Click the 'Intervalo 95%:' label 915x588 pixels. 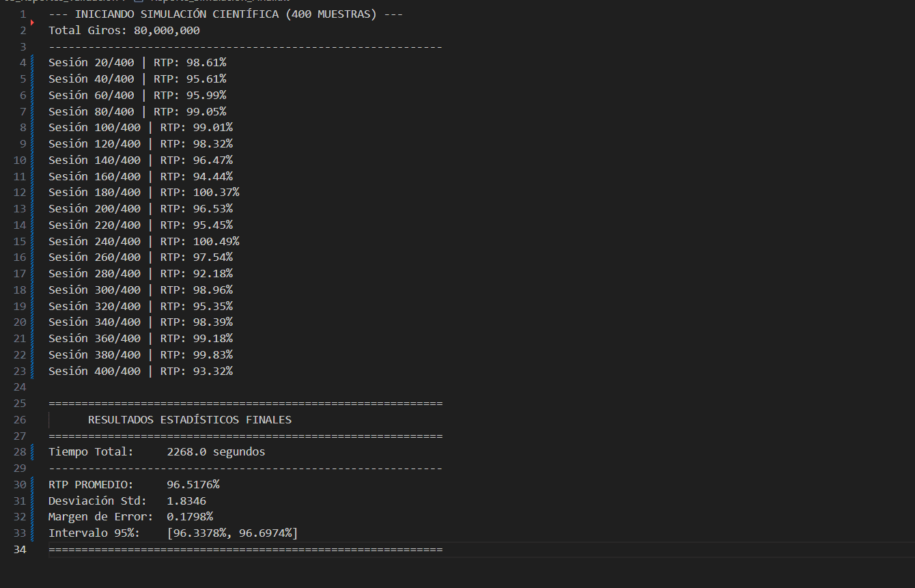[x=95, y=533]
